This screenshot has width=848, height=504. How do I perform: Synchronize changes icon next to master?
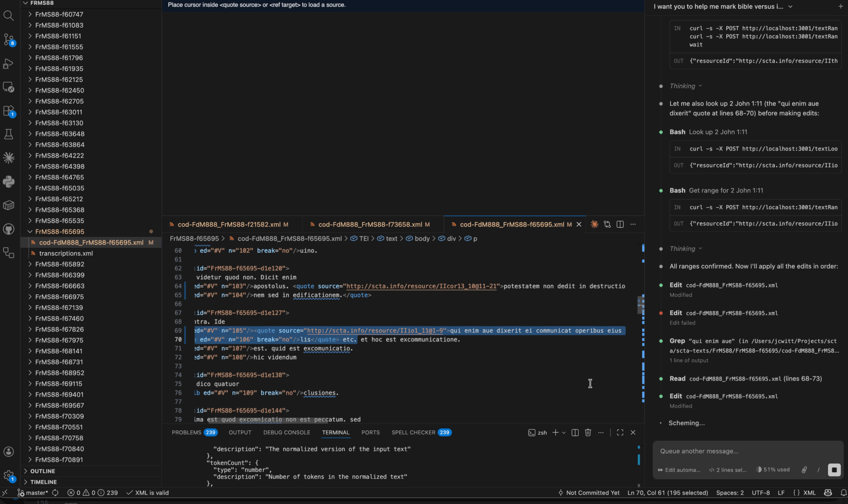click(55, 493)
